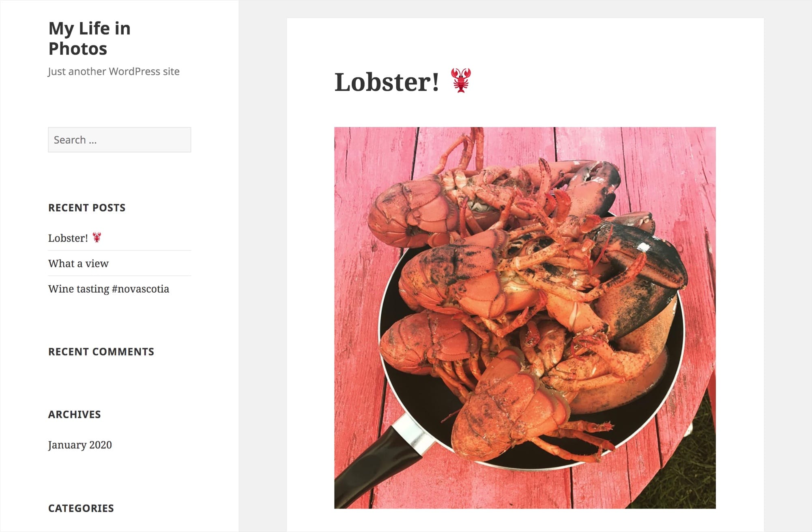The image size is (812, 532).
Task: Click the word 'Photos' in site title
Action: [x=78, y=49]
